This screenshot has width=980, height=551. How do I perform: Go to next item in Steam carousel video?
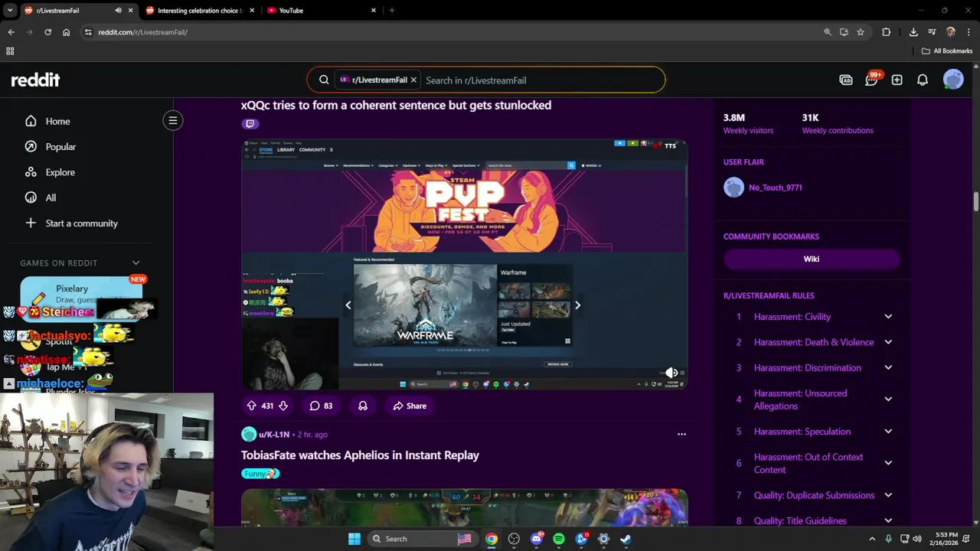tap(577, 305)
